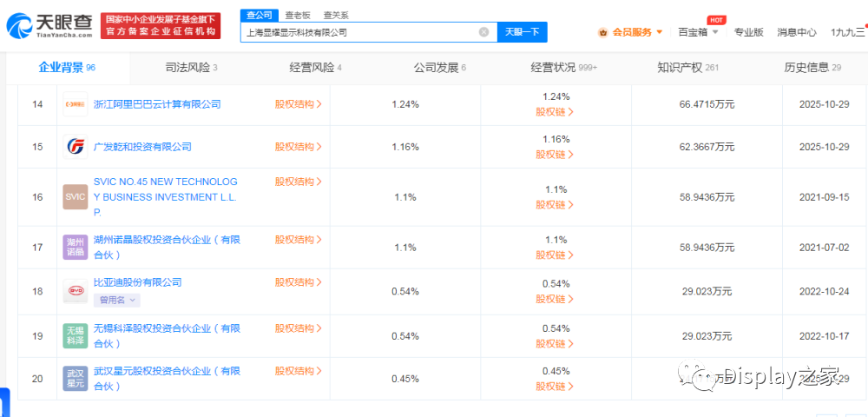Screen dimensions: 868x417
Task: Open the Alibaba Cloud company logo thumbnail
Action: click(76, 104)
